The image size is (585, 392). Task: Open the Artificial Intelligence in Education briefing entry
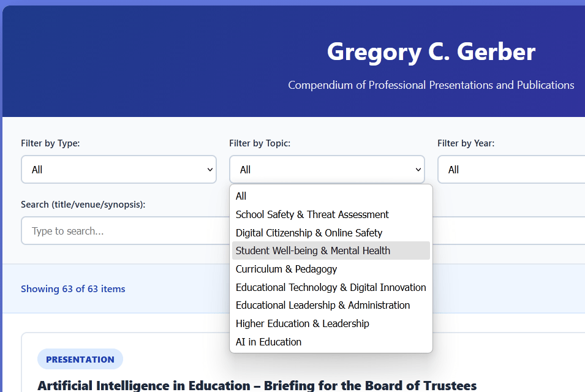point(257,385)
